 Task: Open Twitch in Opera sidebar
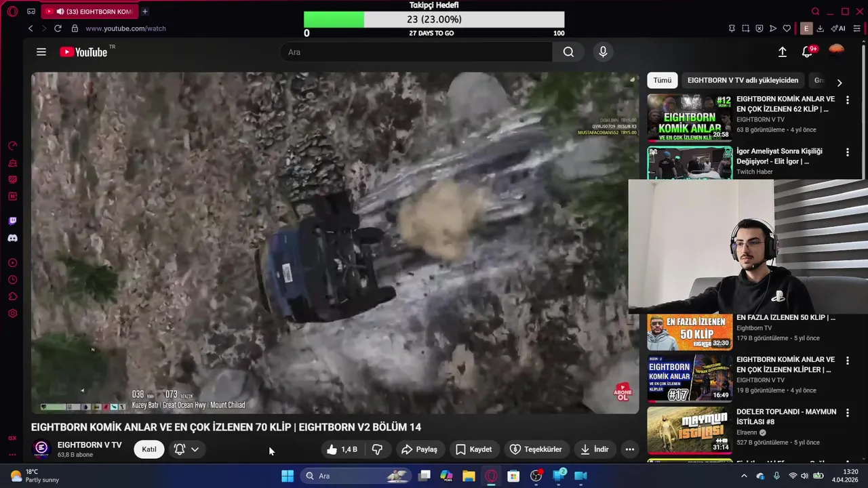pyautogui.click(x=12, y=221)
